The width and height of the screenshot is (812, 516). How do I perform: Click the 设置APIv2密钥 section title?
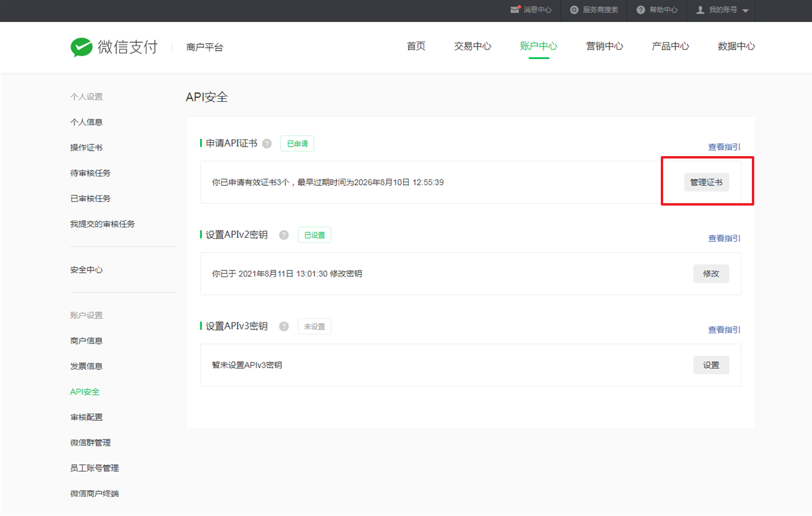(237, 235)
